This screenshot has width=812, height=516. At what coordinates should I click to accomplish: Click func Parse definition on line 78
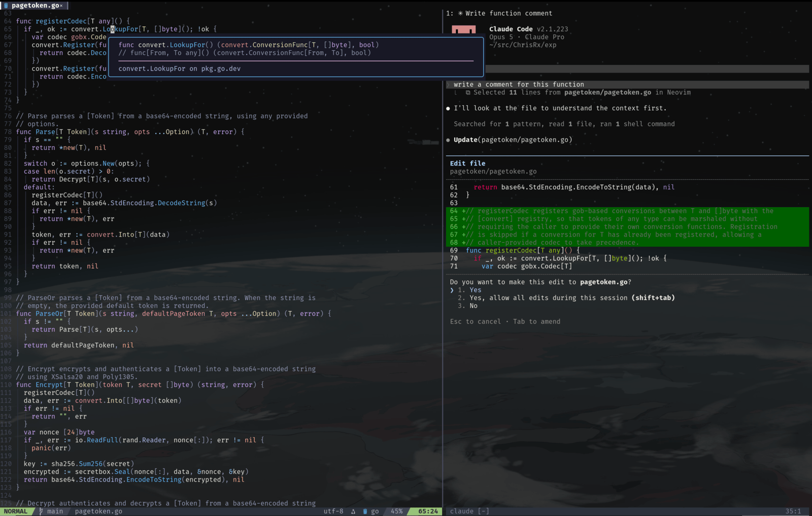(x=130, y=132)
